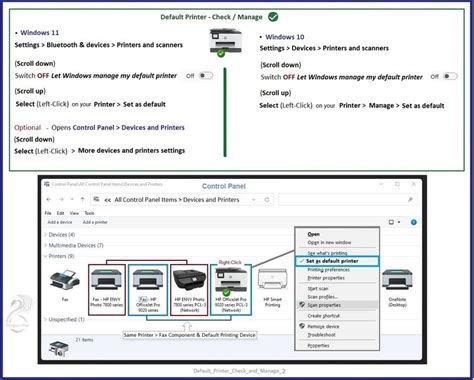Click the Add a printer button
The height and width of the screenshot is (380, 474).
tap(95, 222)
